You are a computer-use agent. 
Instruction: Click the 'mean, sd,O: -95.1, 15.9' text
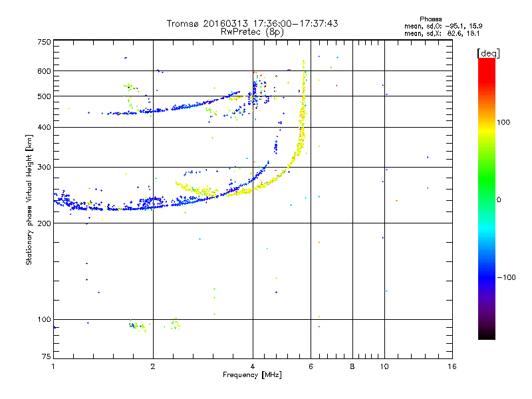pyautogui.click(x=443, y=26)
